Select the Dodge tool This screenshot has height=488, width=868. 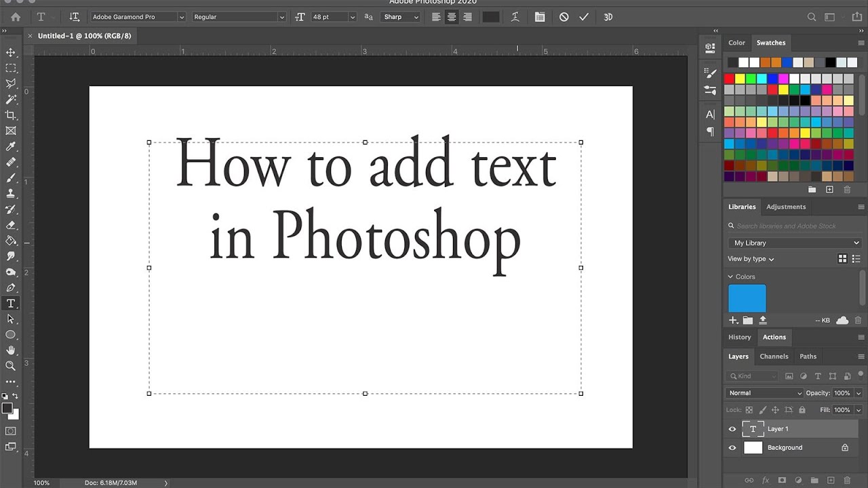click(11, 272)
